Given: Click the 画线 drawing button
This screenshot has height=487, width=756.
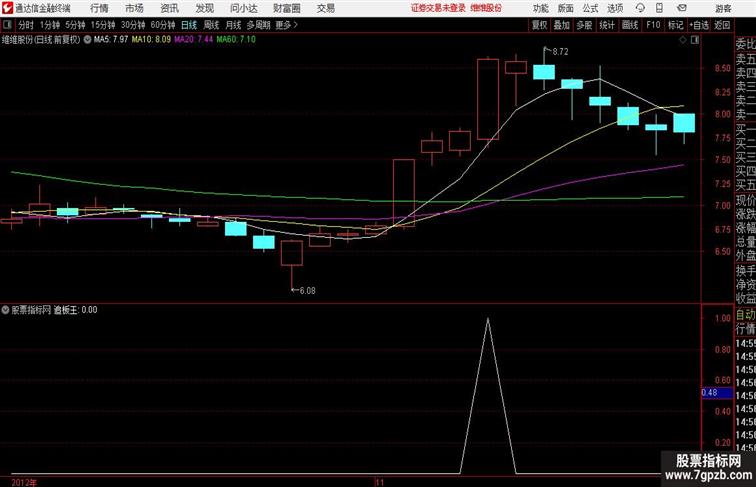Looking at the screenshot, I should click(630, 25).
